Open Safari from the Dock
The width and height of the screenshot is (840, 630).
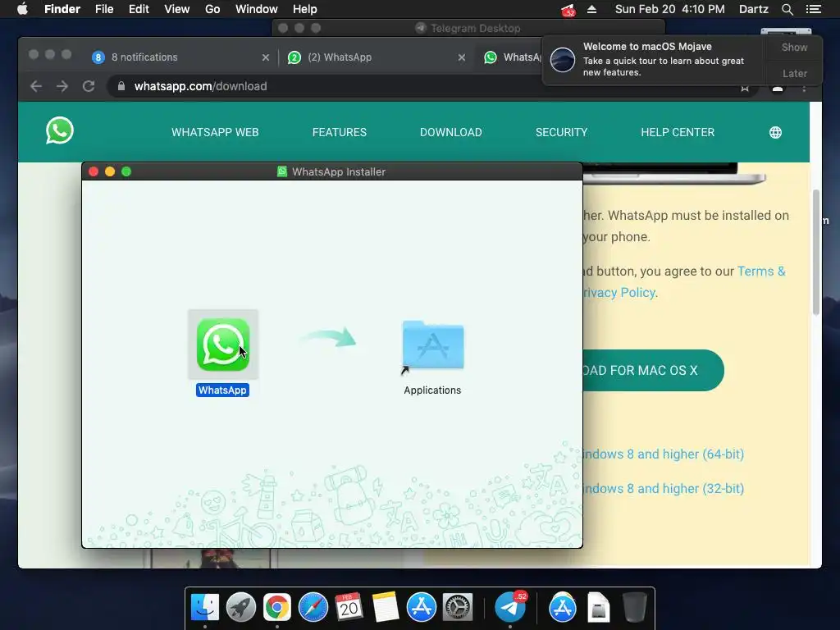click(313, 608)
